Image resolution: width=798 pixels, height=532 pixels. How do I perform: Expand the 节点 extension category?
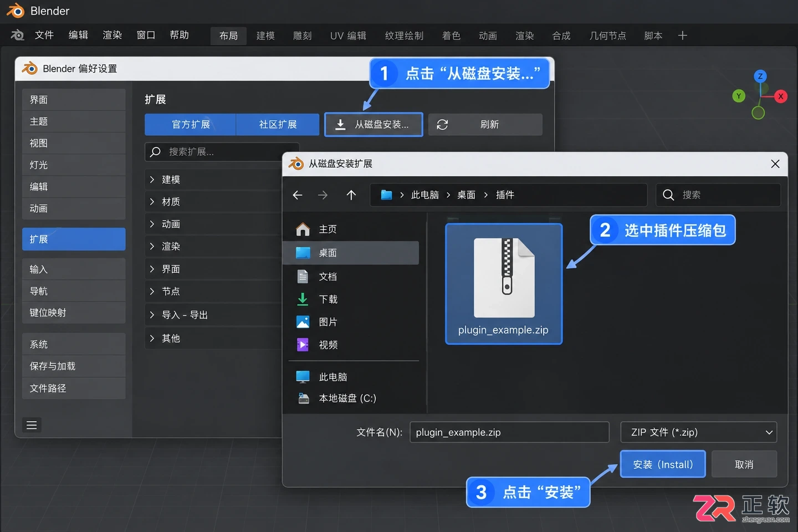click(x=152, y=291)
